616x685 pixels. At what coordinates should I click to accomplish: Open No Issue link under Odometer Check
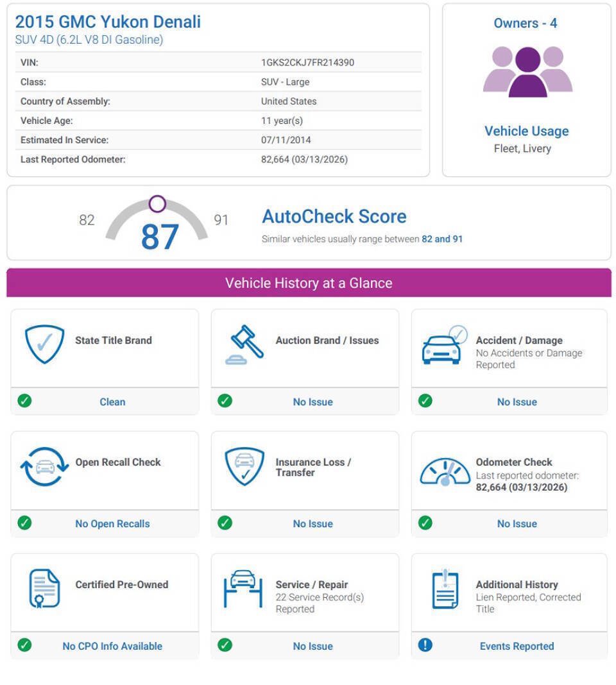[517, 524]
